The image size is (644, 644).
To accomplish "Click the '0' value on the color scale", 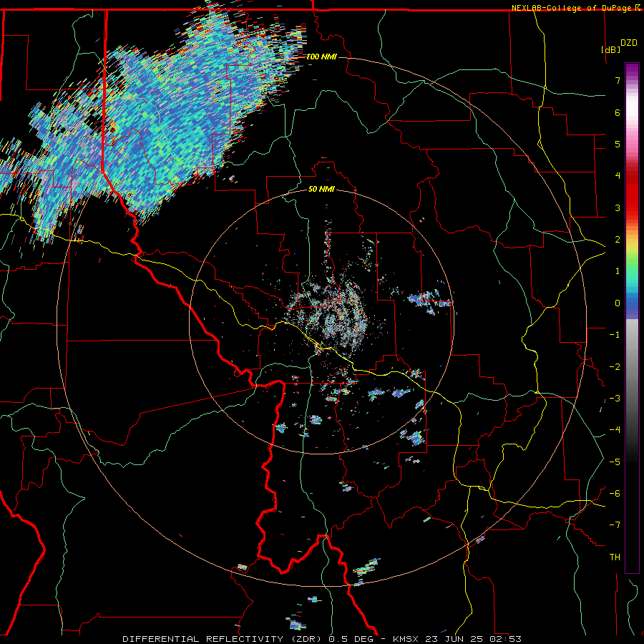I will tap(618, 303).
